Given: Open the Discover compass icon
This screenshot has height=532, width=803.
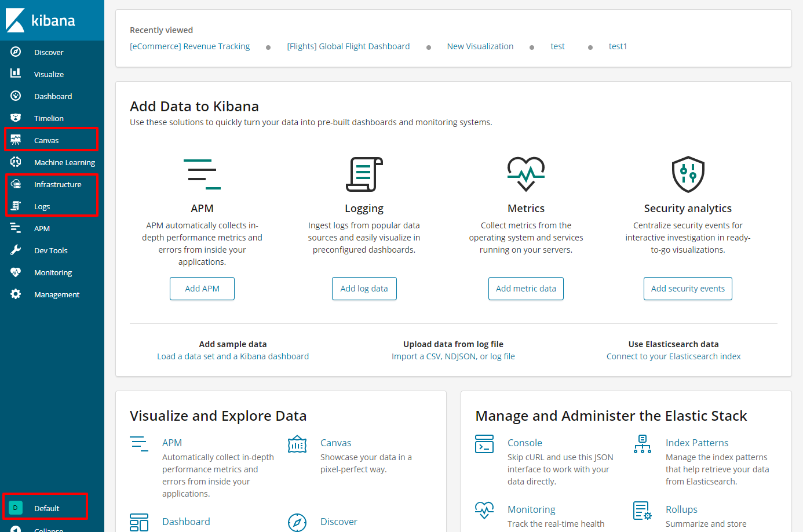Looking at the screenshot, I should [x=13, y=52].
